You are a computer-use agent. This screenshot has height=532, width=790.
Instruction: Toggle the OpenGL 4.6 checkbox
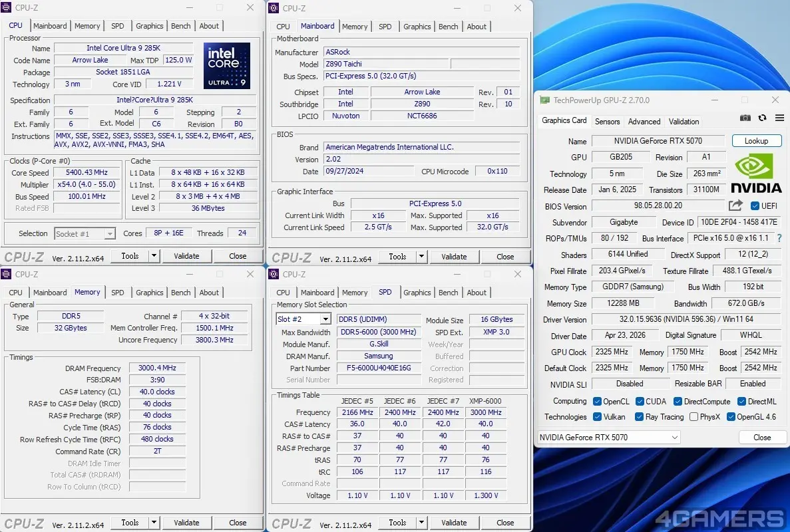pos(731,417)
